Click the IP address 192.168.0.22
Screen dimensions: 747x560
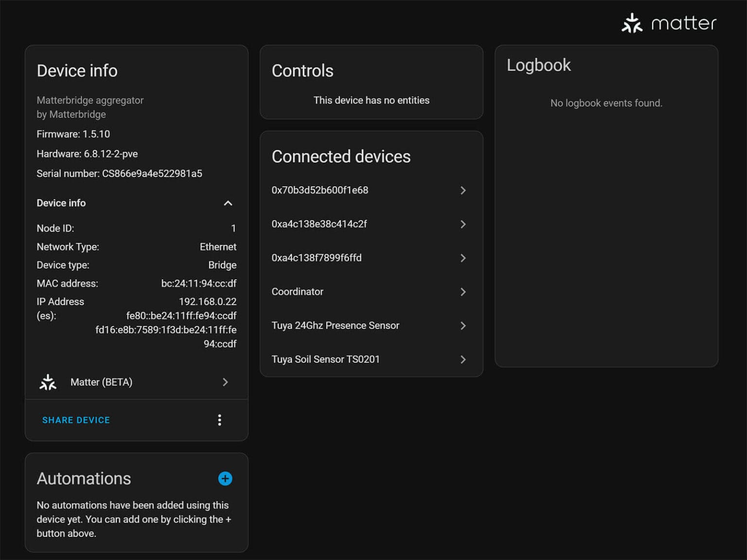tap(208, 301)
